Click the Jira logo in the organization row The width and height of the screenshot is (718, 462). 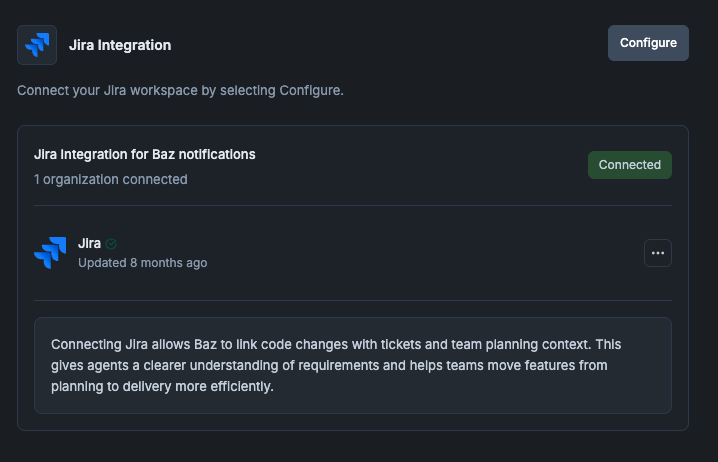coord(50,253)
